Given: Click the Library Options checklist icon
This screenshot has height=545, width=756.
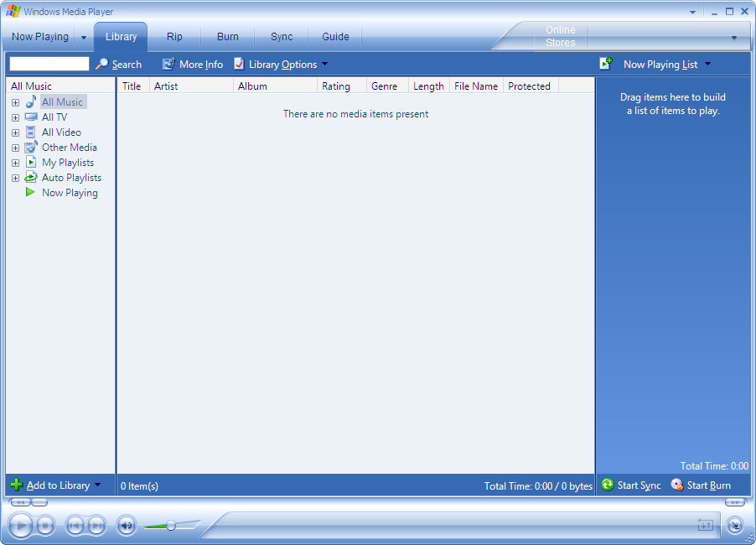Looking at the screenshot, I should (239, 64).
